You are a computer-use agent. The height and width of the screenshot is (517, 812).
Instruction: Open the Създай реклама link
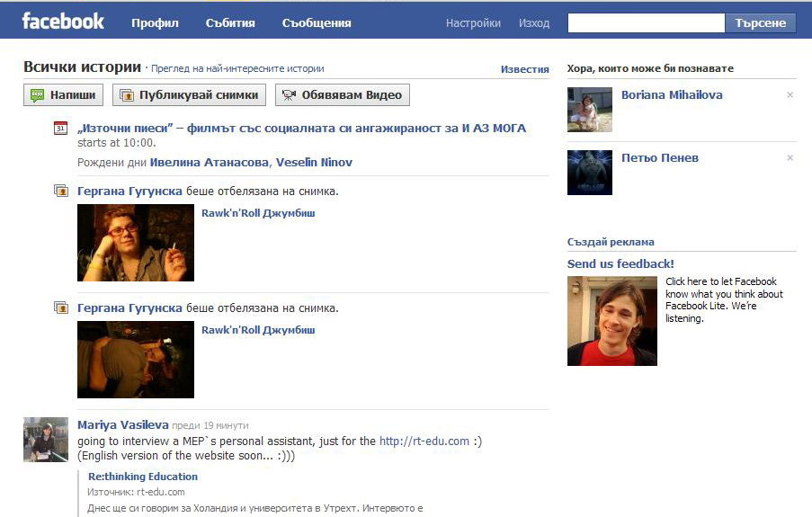click(x=611, y=242)
